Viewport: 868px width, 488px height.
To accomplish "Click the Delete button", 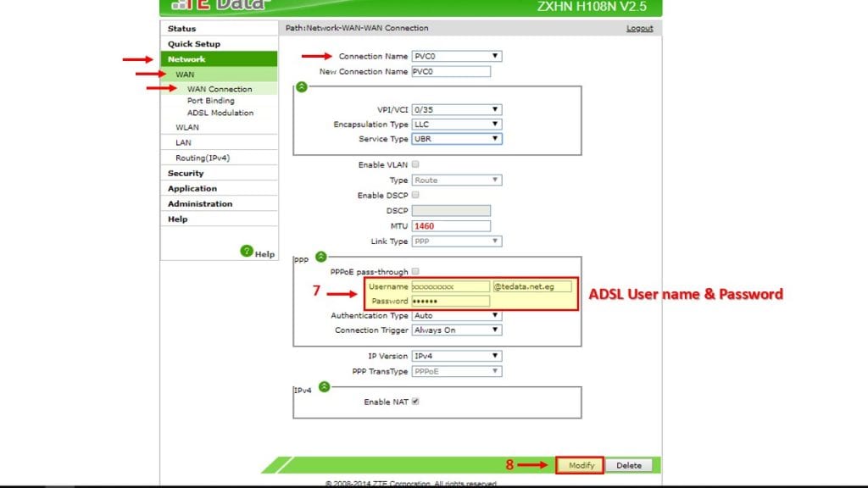I will [x=629, y=464].
